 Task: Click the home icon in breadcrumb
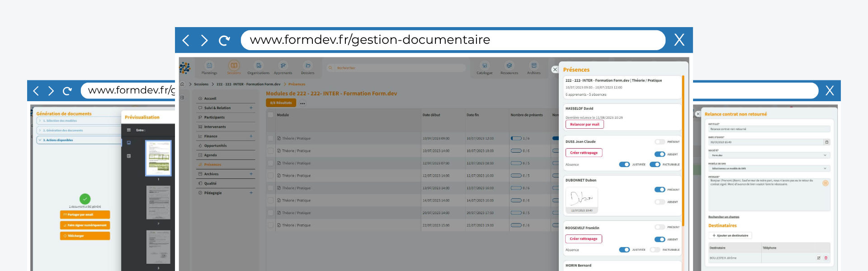pos(182,84)
